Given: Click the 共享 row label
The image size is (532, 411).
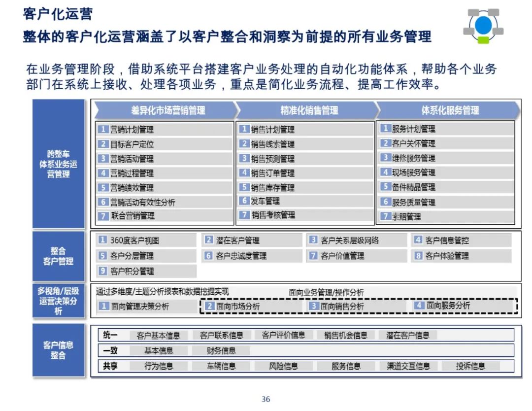Looking at the screenshot, I should pyautogui.click(x=110, y=366).
